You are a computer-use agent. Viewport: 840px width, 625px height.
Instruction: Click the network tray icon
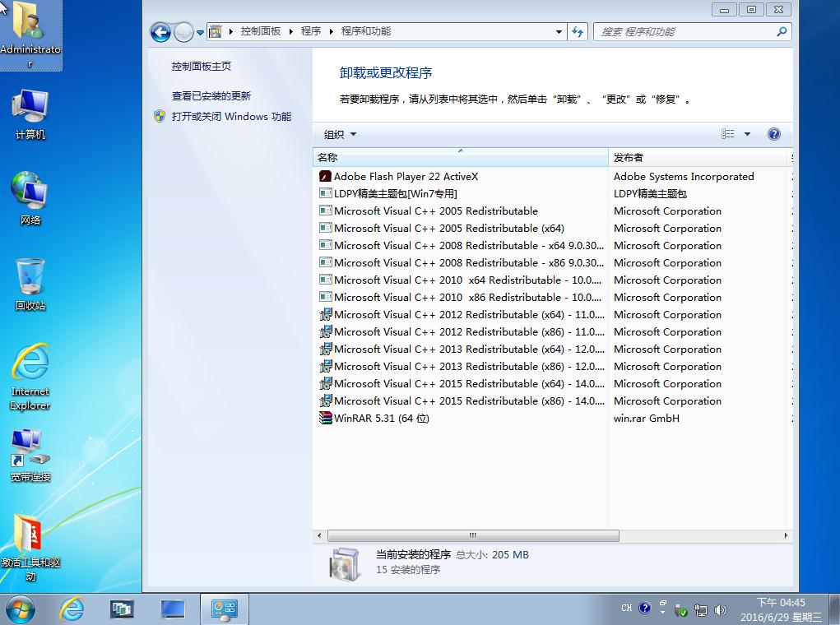click(701, 610)
